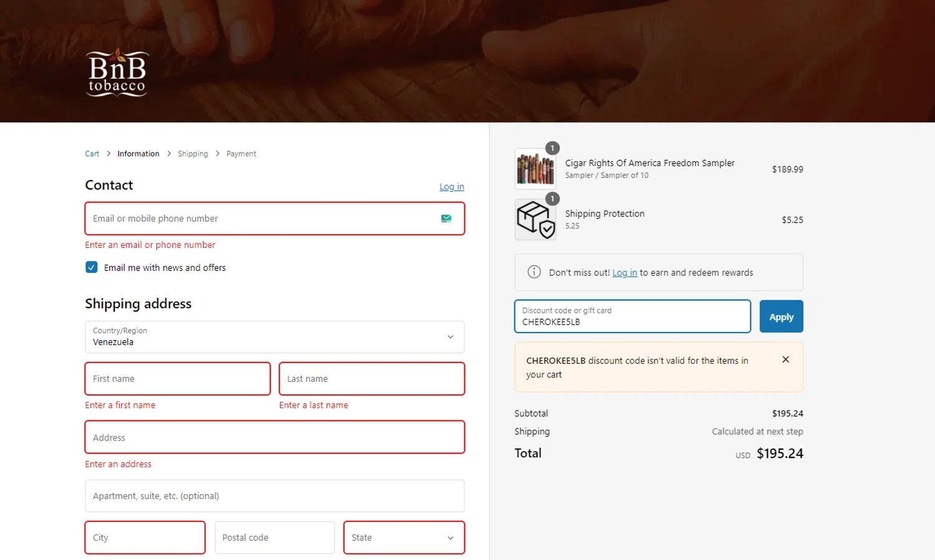This screenshot has height=560, width=935.
Task: Click the email autofill icon in the contact field
Action: 446,219
